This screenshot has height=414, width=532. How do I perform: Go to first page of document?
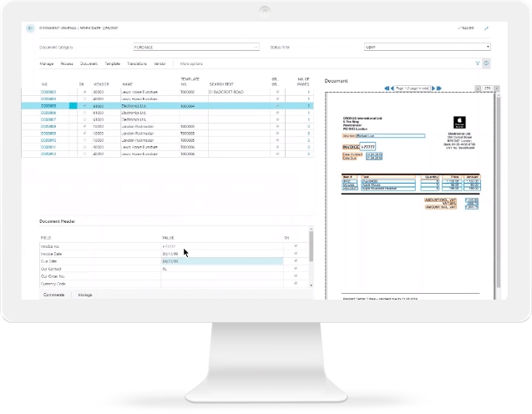tap(386, 88)
